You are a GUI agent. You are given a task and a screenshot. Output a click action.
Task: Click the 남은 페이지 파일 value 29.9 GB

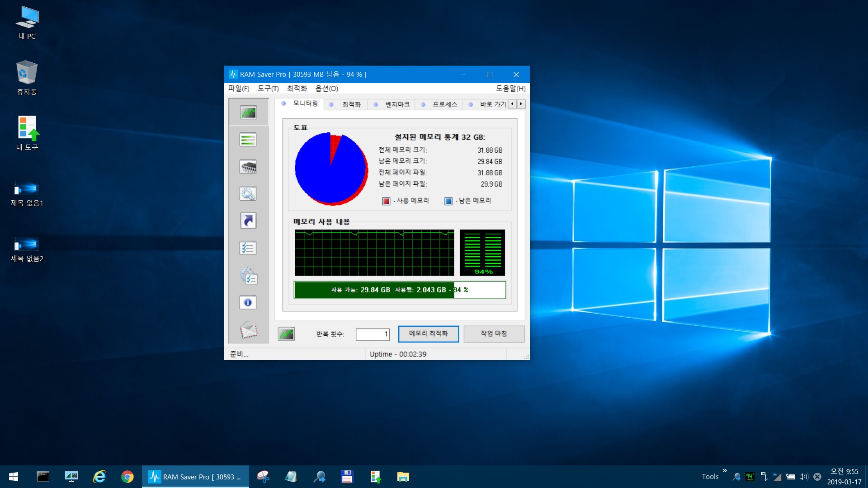(491, 184)
